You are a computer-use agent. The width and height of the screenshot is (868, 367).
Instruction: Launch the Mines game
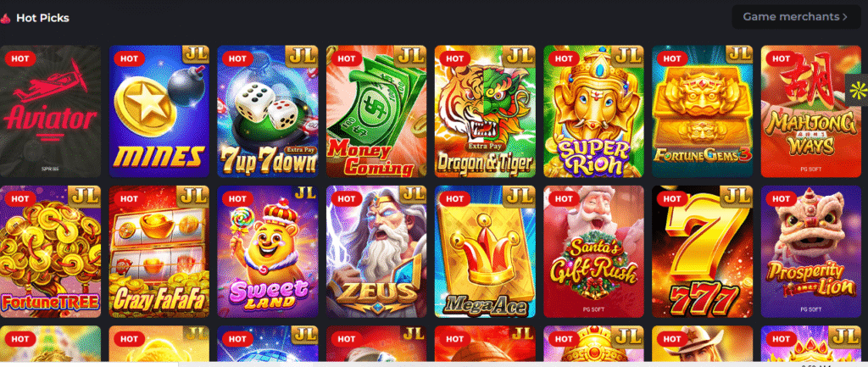159,111
